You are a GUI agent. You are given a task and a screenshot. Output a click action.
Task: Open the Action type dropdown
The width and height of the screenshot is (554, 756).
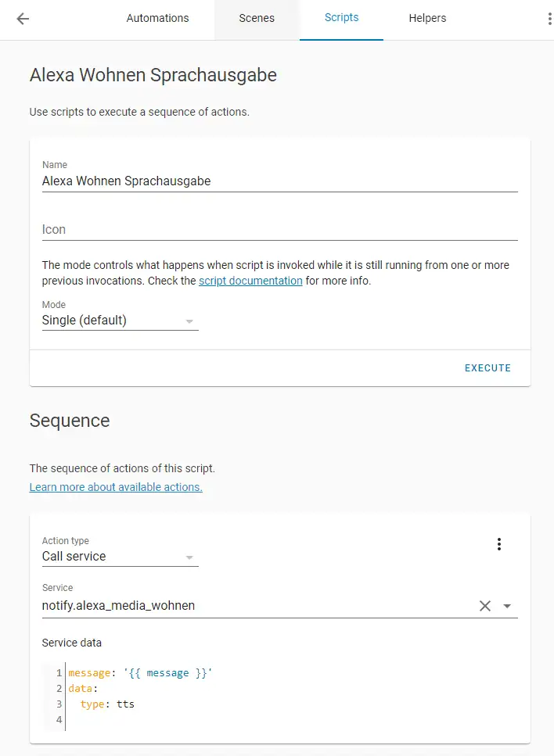pyautogui.click(x=120, y=557)
